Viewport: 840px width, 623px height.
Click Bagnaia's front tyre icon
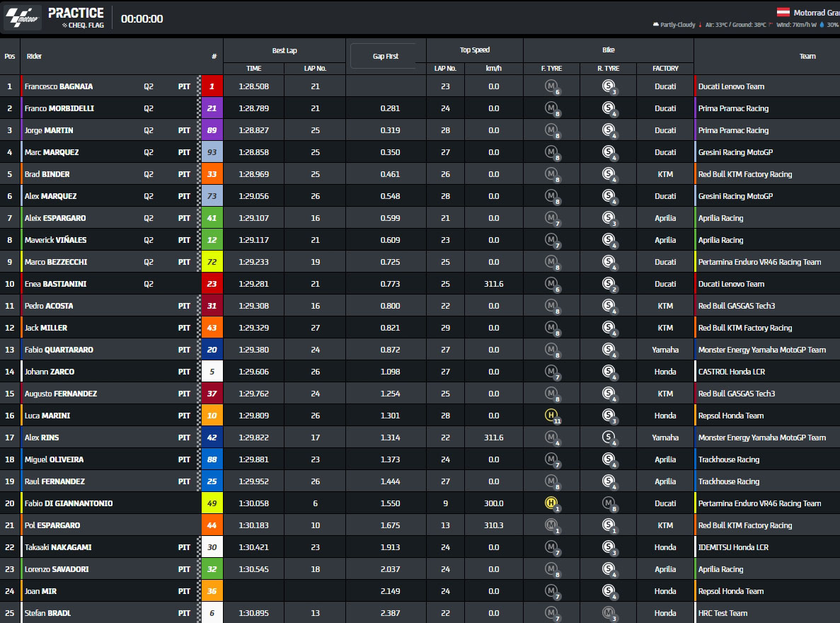pyautogui.click(x=551, y=86)
